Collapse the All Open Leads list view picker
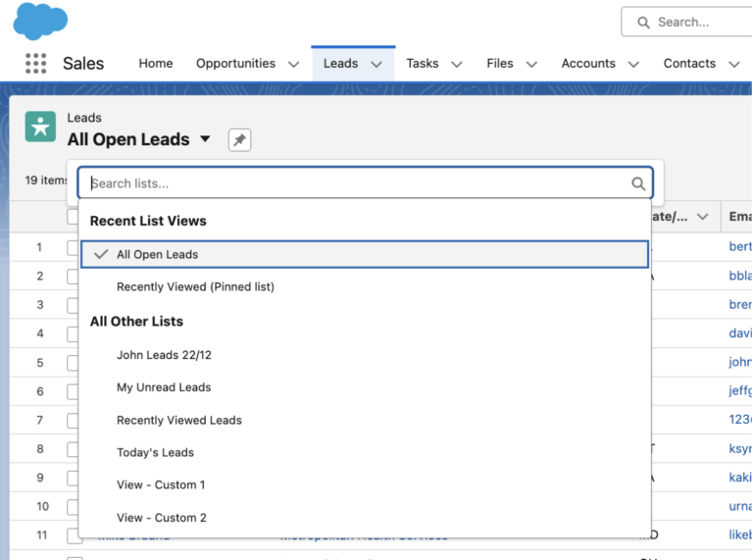Screen dimensions: 753x560 [x=205, y=139]
